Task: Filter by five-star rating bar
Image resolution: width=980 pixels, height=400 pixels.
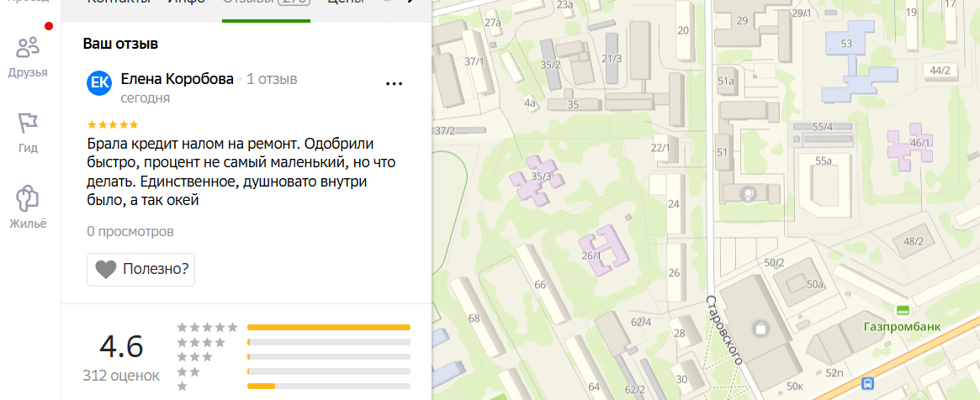Action: (329, 327)
